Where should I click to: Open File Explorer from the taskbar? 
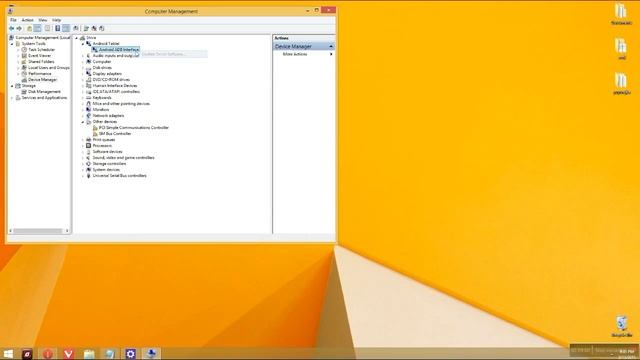[89, 353]
